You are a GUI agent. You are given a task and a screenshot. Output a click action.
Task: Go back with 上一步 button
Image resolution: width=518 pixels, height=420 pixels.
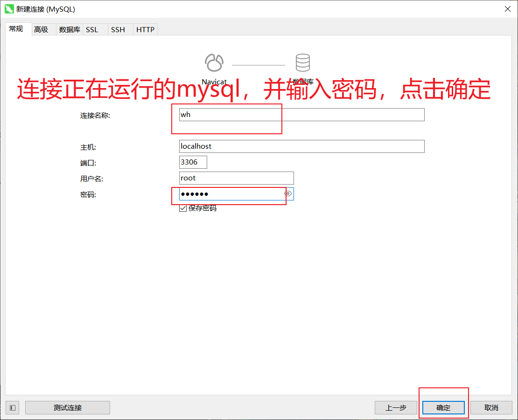pyautogui.click(x=396, y=408)
